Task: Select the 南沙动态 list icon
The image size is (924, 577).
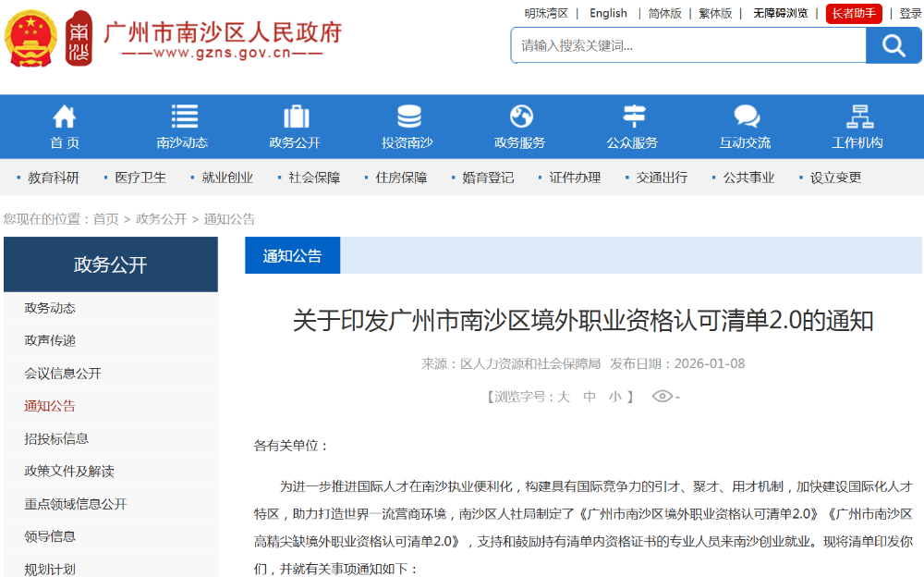Action: click(183, 118)
